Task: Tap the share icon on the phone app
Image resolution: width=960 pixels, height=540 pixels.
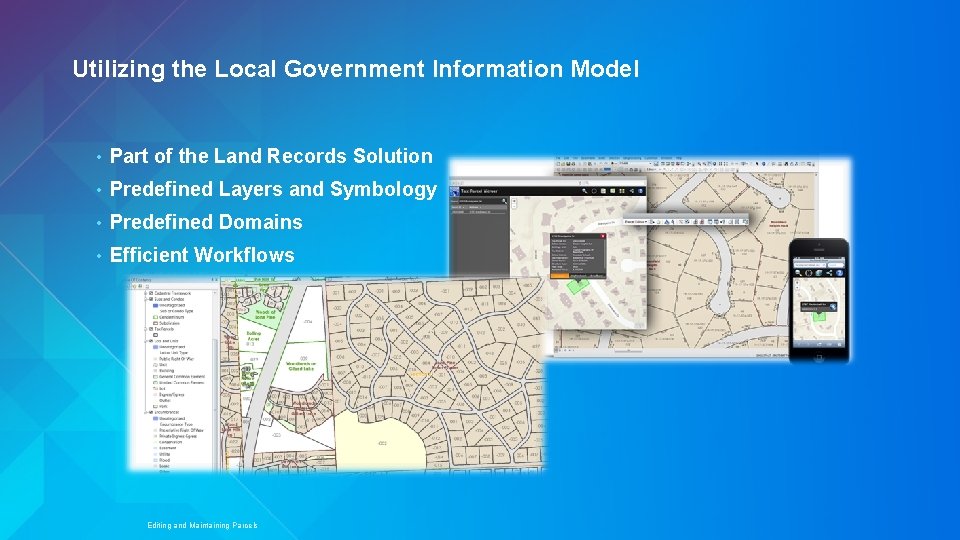Action: pyautogui.click(x=829, y=273)
